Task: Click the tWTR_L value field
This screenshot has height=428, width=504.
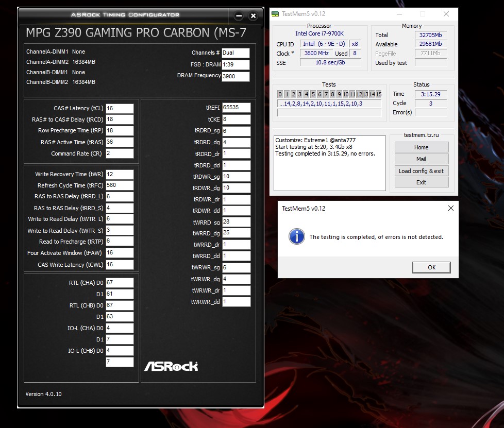Action: tap(120, 219)
